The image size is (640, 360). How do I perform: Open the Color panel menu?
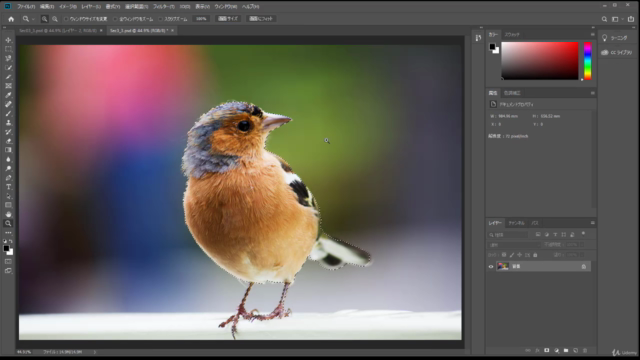pos(592,35)
